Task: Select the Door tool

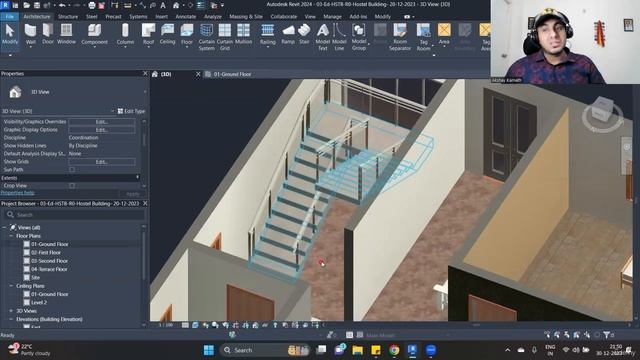Action: point(48,34)
